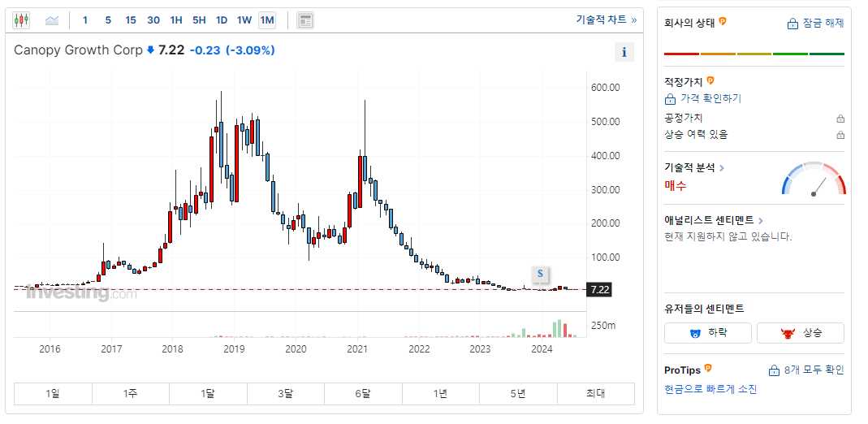Open the news table icon in the toolbar
This screenshot has width=868, height=424.
(x=305, y=20)
